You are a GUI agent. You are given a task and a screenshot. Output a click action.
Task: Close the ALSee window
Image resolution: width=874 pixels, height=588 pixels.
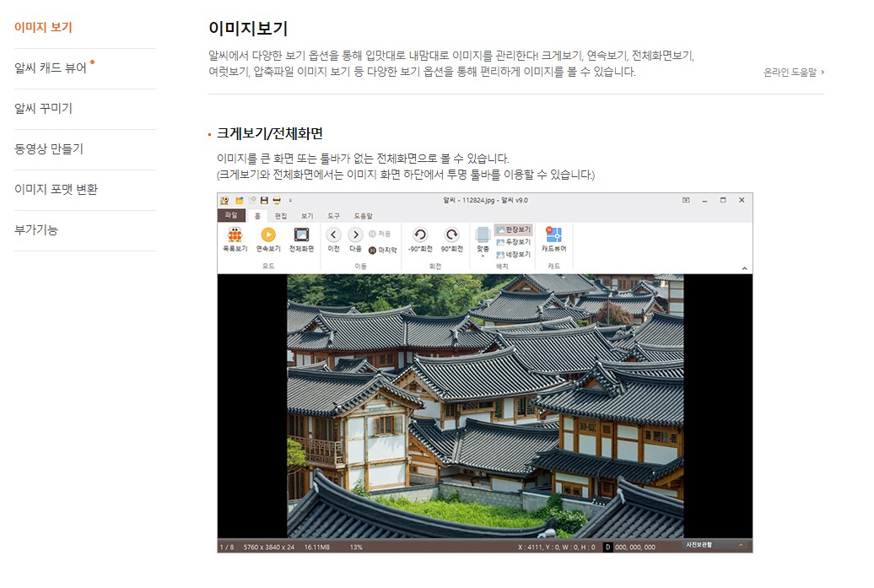pyautogui.click(x=742, y=200)
